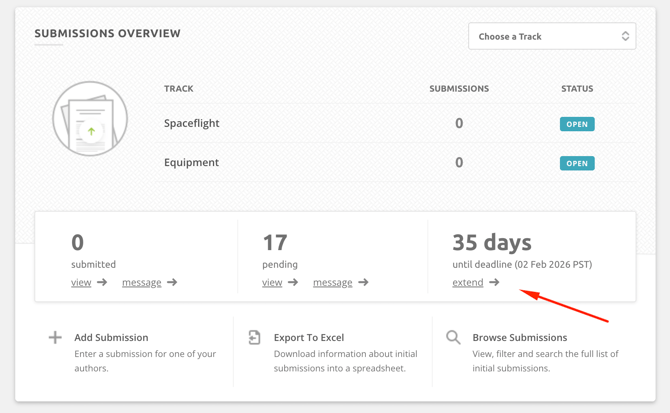670x413 pixels.
Task: Click the Browse Submissions magnifier icon
Action: pos(453,338)
